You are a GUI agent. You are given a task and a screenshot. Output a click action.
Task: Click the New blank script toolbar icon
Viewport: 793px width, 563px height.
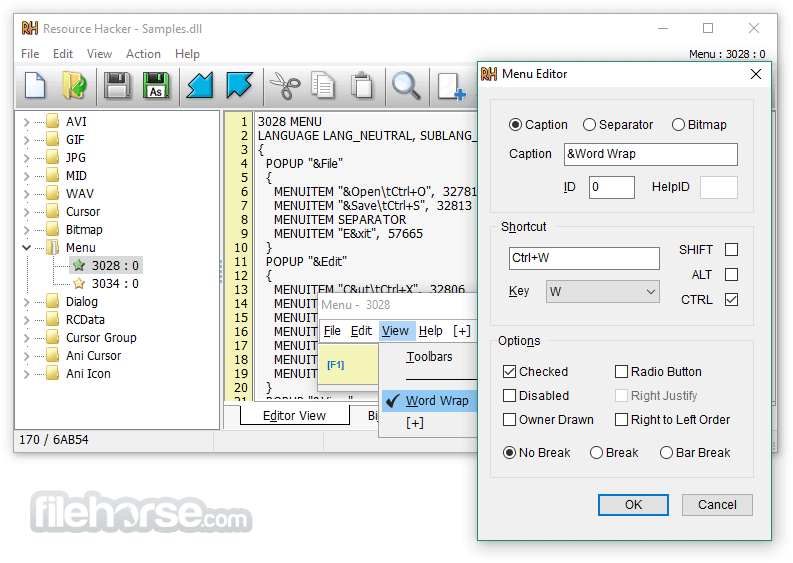point(35,85)
